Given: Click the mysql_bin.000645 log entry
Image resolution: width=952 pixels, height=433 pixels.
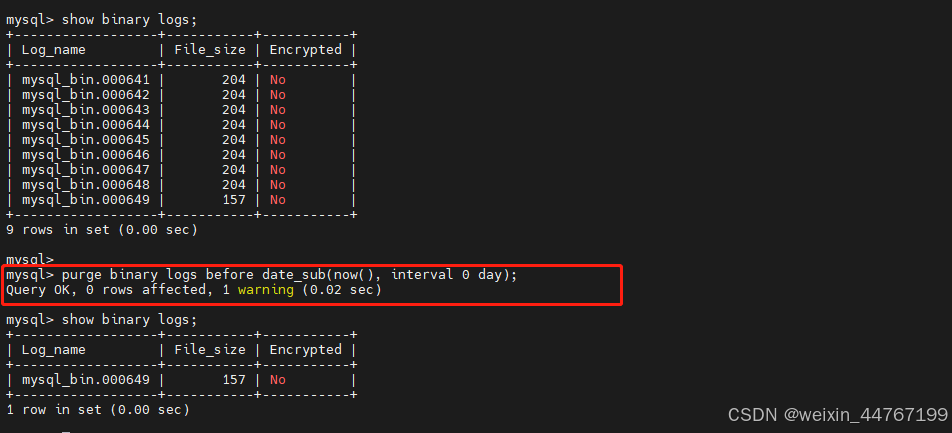Looking at the screenshot, I should (x=86, y=140).
